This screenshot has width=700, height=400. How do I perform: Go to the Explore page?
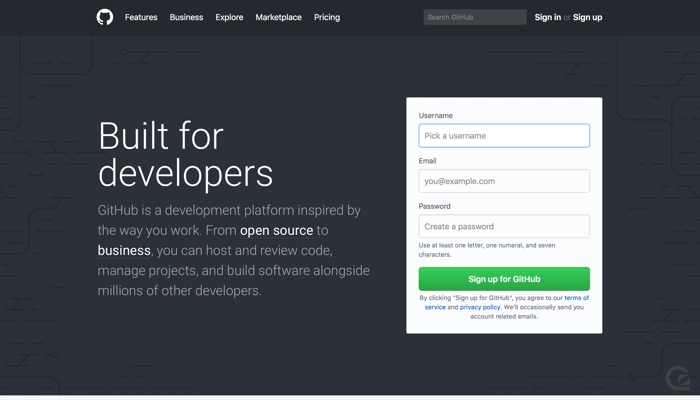click(x=229, y=17)
